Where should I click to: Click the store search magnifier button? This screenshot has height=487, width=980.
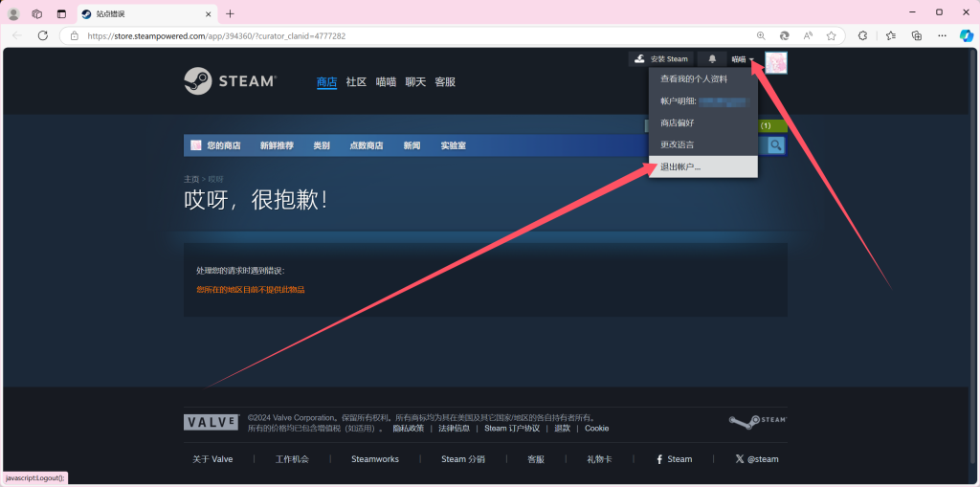click(775, 145)
